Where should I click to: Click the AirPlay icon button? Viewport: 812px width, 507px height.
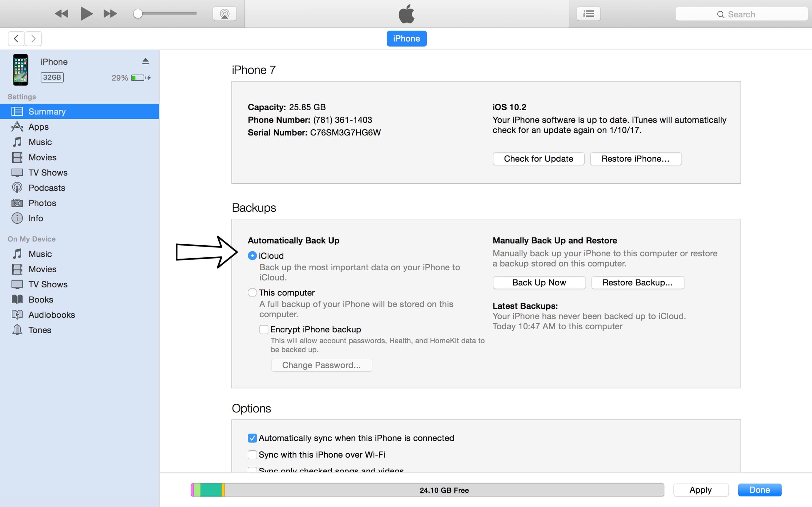225,14
